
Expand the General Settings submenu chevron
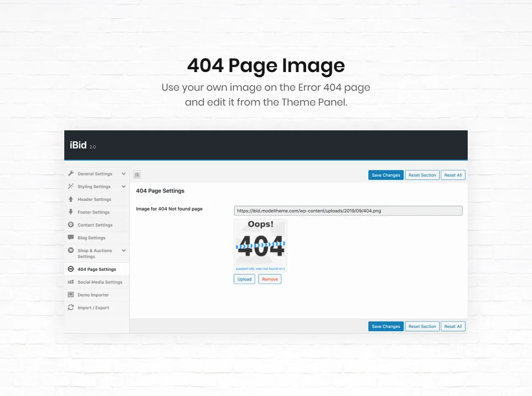pyautogui.click(x=124, y=173)
